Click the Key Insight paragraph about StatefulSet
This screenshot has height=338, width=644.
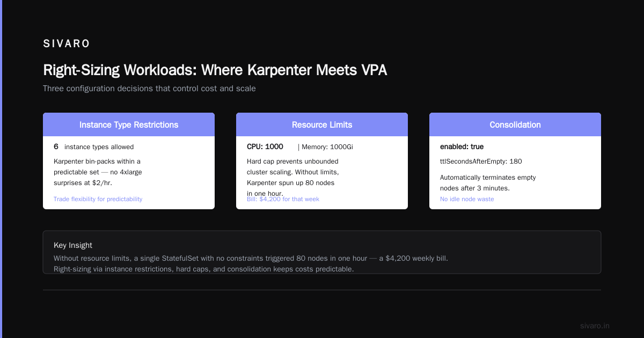251,263
